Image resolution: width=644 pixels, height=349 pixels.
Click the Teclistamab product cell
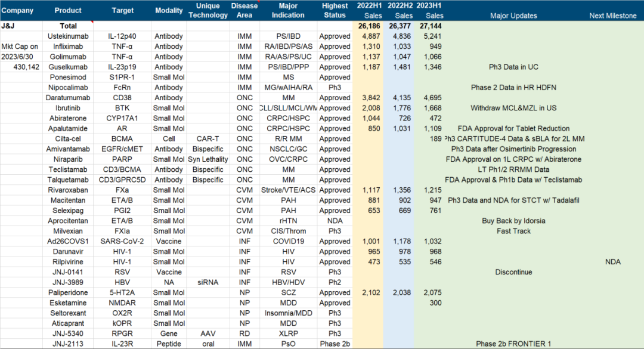[x=68, y=170]
